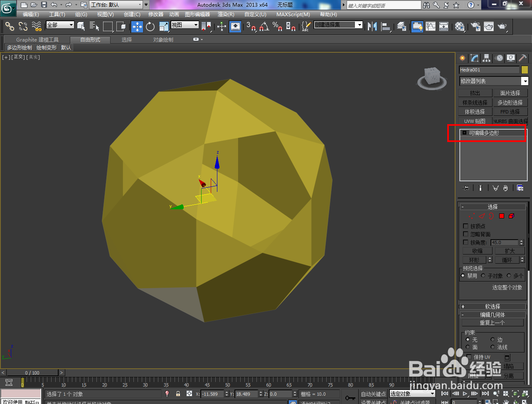Collapse the 选择 rollout
532x404 pixels.
(x=493, y=207)
